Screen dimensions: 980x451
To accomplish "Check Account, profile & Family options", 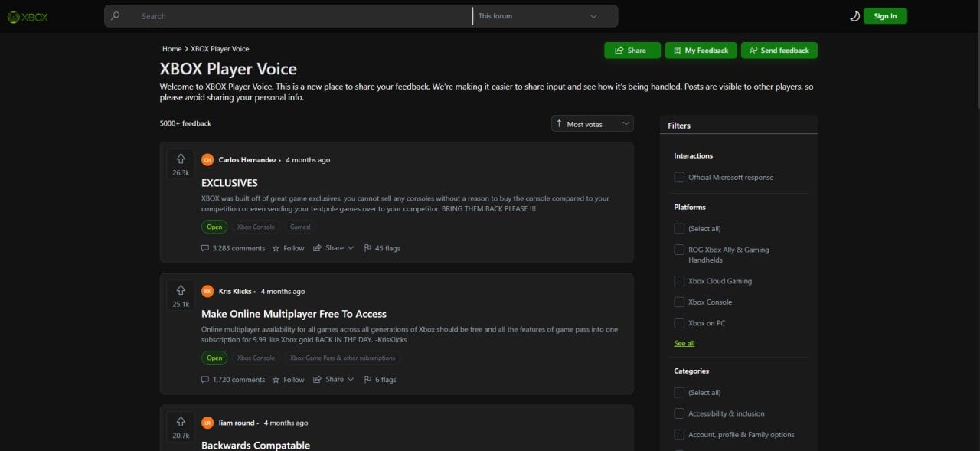I will coord(679,435).
